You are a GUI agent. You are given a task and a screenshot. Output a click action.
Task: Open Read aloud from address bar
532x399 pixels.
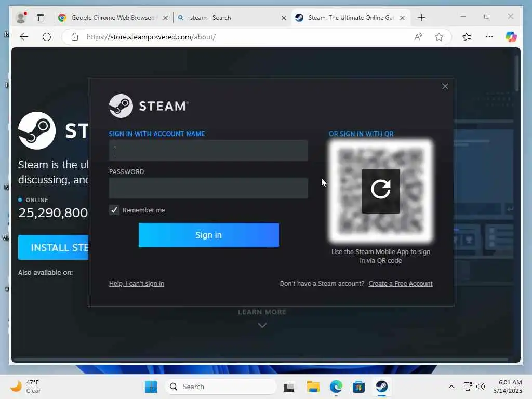(418, 37)
